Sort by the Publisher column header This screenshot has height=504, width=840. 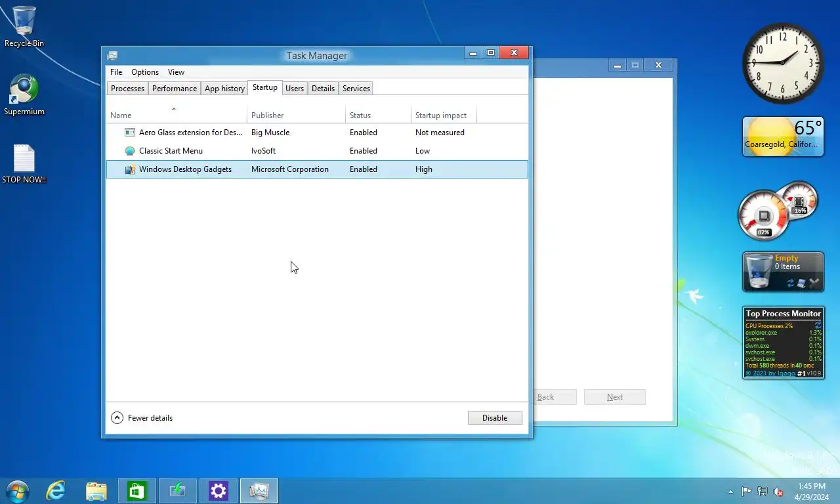(296, 115)
